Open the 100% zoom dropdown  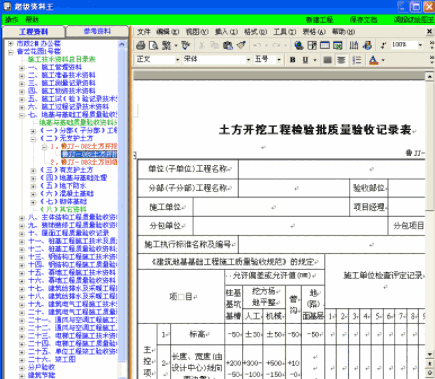pos(420,45)
